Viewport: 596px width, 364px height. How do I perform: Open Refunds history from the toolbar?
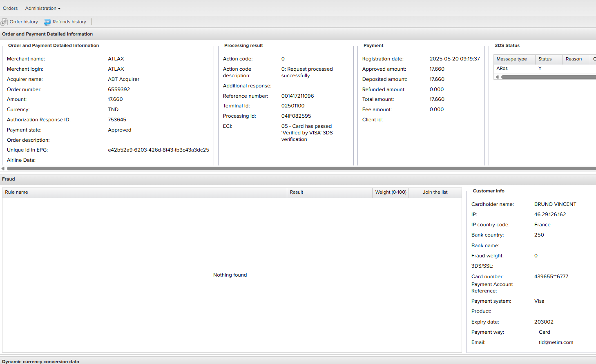coord(69,22)
